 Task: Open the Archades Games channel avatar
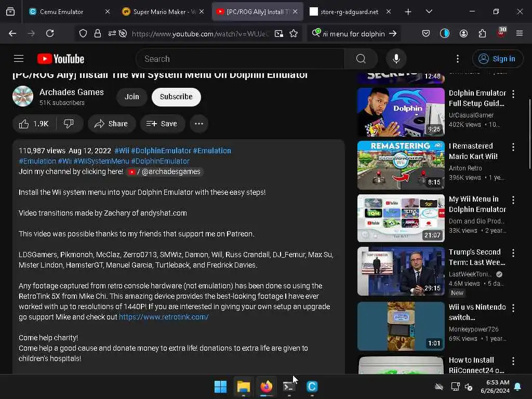[23, 96]
